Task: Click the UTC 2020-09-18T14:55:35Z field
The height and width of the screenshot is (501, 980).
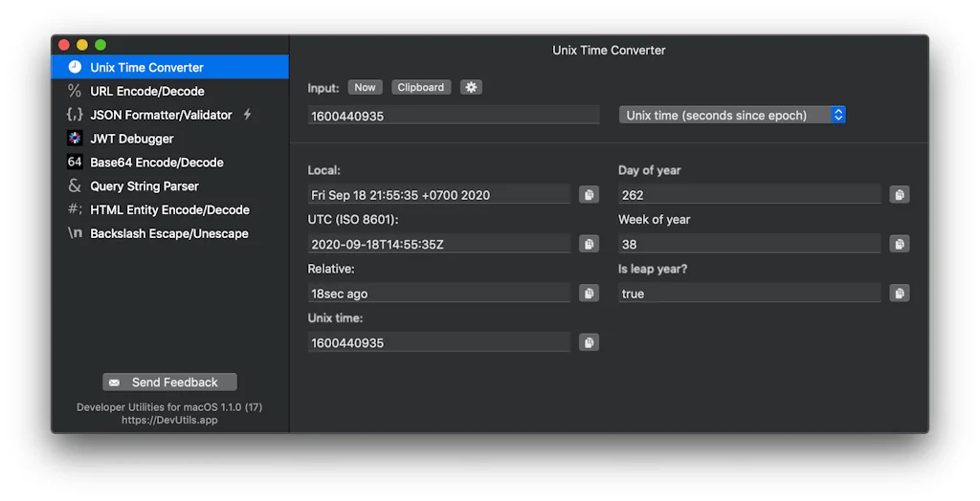Action: click(438, 244)
